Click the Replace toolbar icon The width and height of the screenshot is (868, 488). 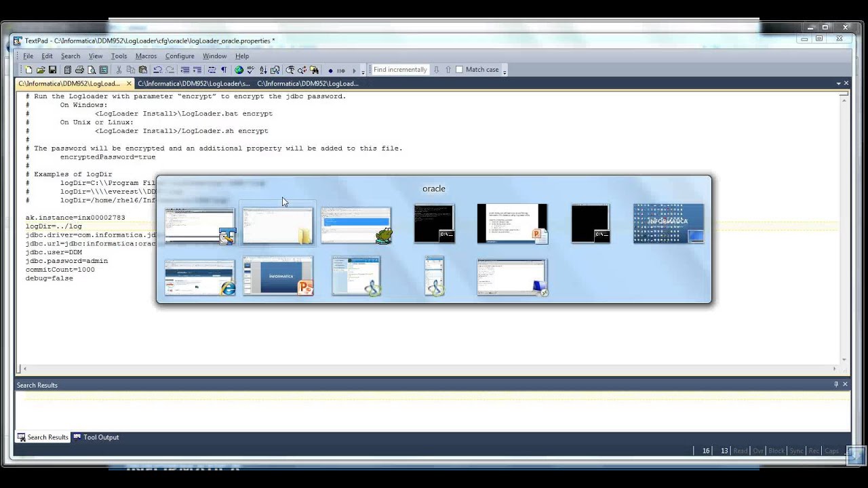(x=302, y=70)
